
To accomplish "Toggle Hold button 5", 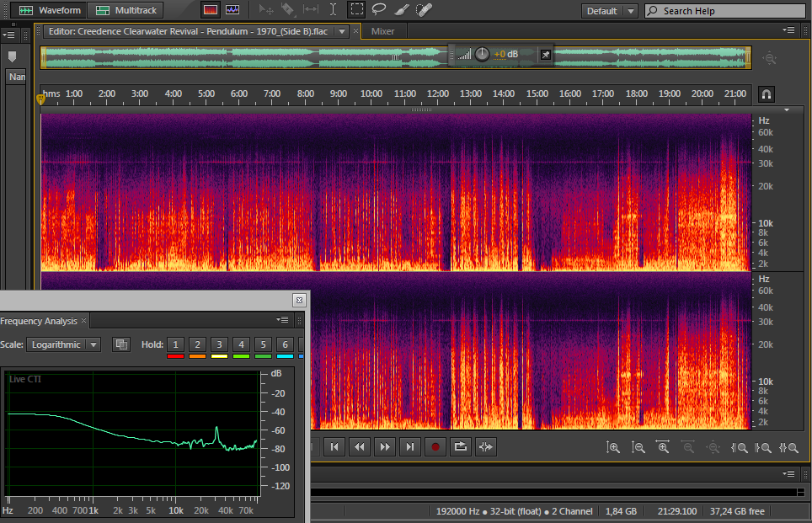I will [x=263, y=344].
